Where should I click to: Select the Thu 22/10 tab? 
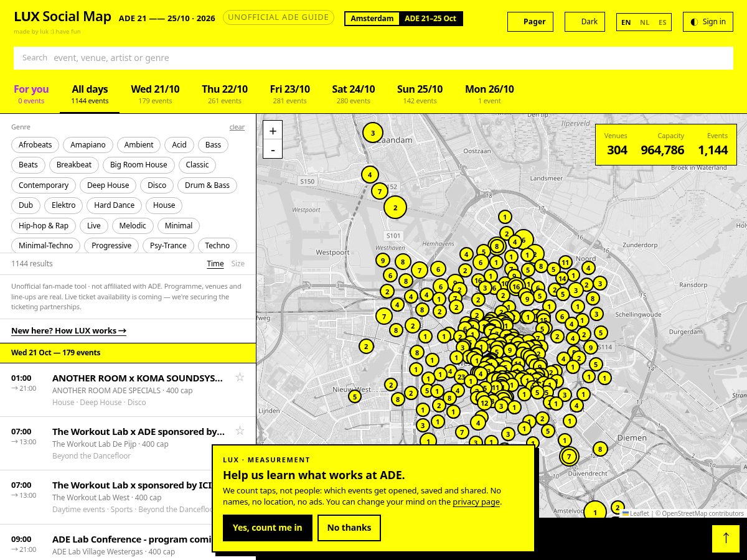[225, 94]
